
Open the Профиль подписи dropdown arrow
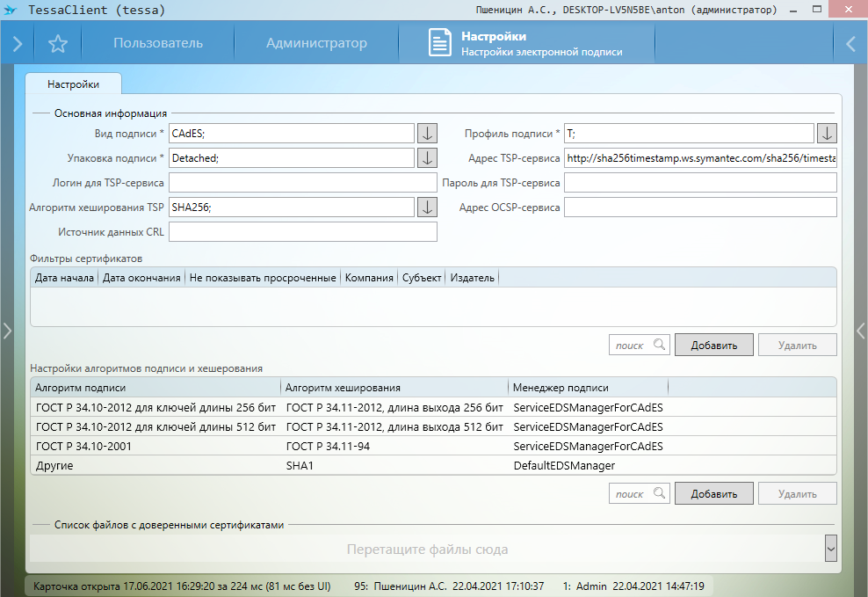pyautogui.click(x=827, y=134)
